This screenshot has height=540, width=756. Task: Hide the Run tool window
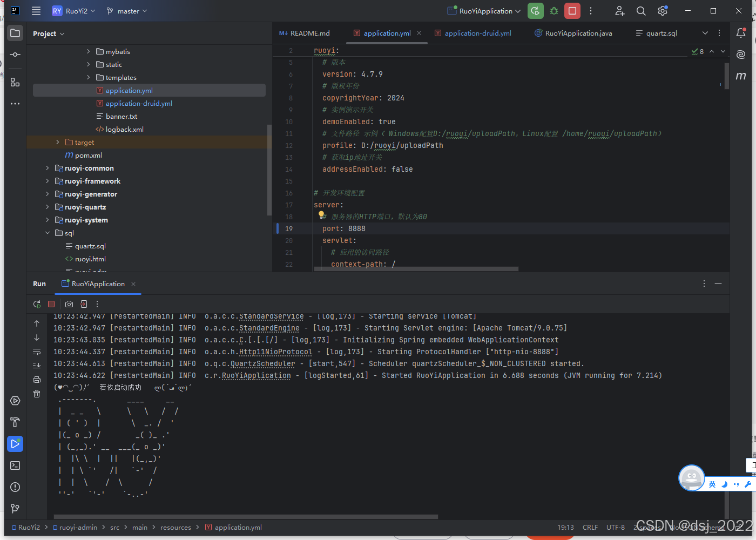tap(718, 283)
